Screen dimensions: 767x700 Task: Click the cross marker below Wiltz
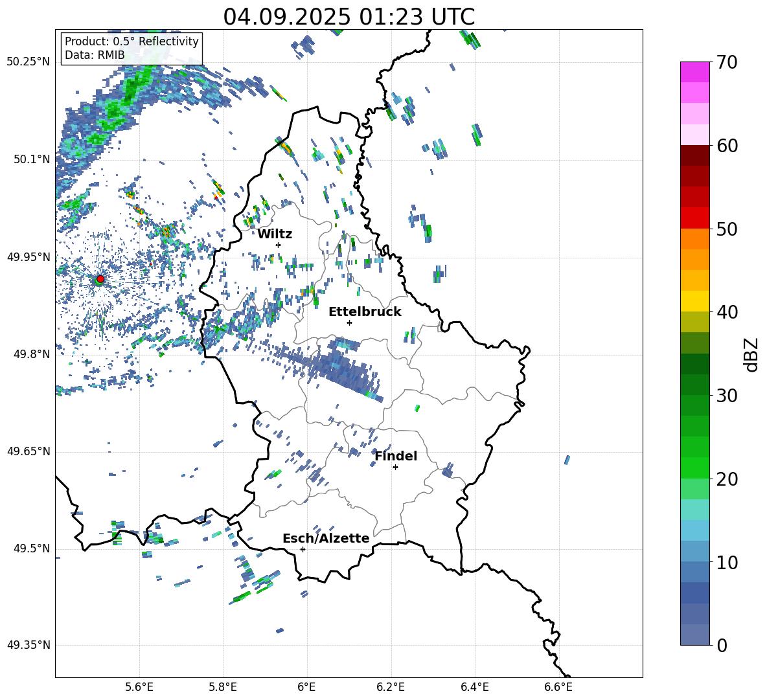[279, 245]
